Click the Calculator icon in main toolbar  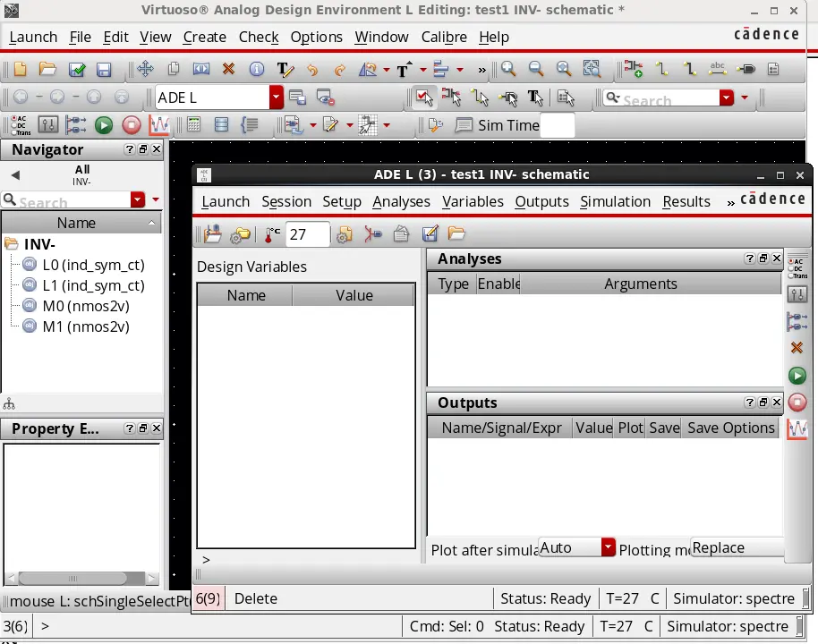[193, 125]
